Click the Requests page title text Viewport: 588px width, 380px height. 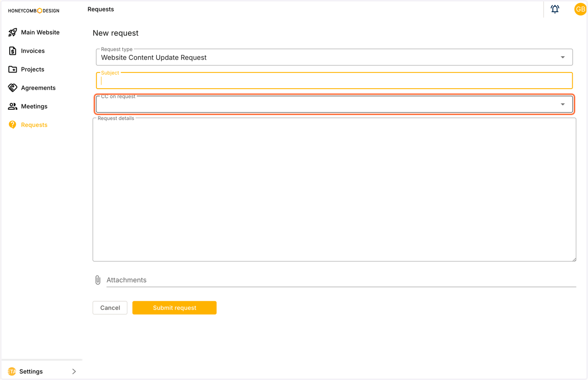(100, 9)
